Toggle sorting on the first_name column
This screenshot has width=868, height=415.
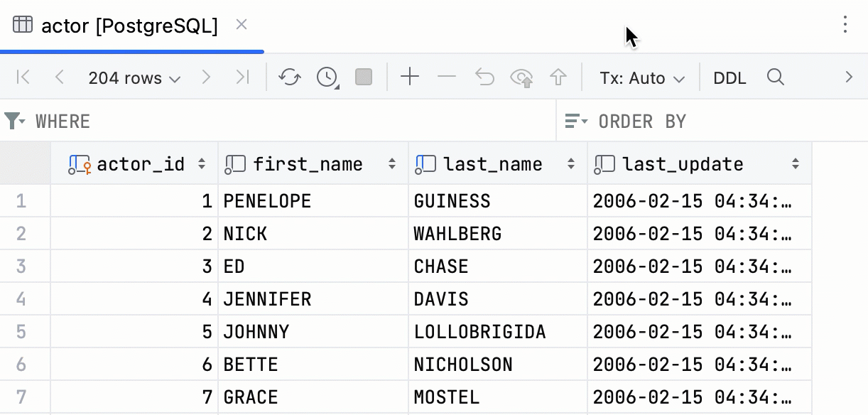coord(391,163)
